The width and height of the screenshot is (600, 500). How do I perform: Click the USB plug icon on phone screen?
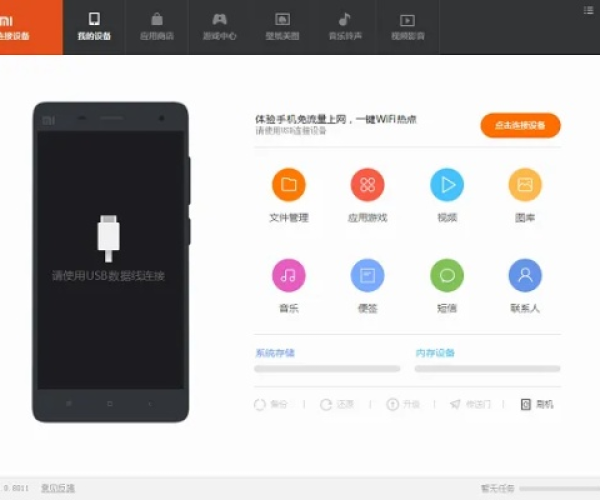click(109, 238)
